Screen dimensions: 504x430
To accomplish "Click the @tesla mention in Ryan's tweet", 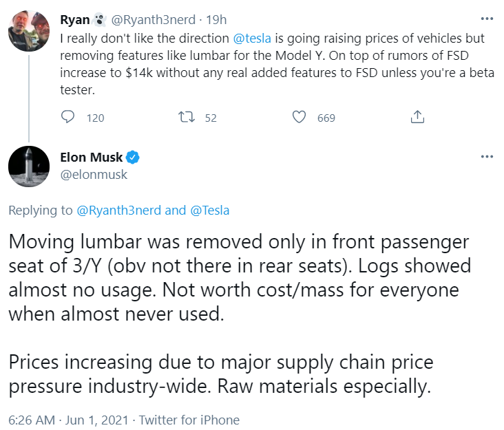I will tap(252, 39).
